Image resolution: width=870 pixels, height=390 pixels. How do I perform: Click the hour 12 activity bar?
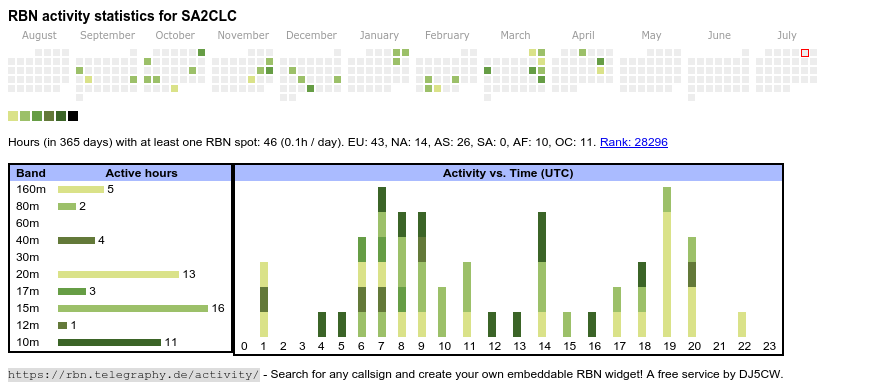click(x=492, y=325)
